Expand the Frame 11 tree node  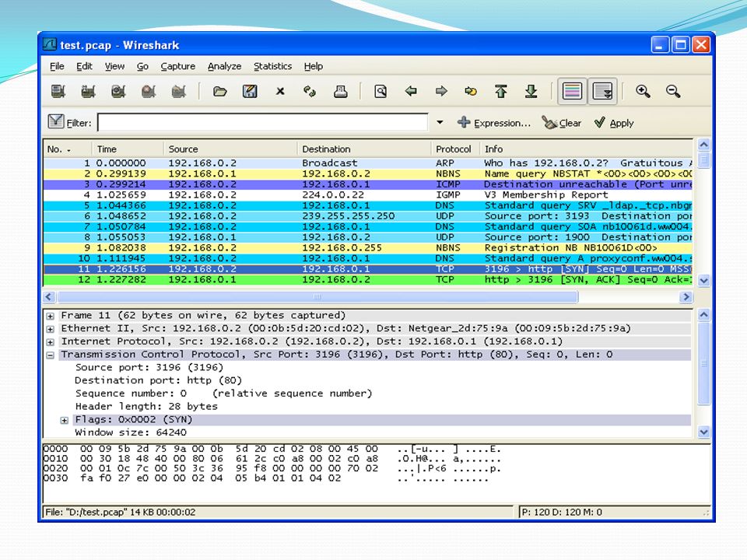50,316
